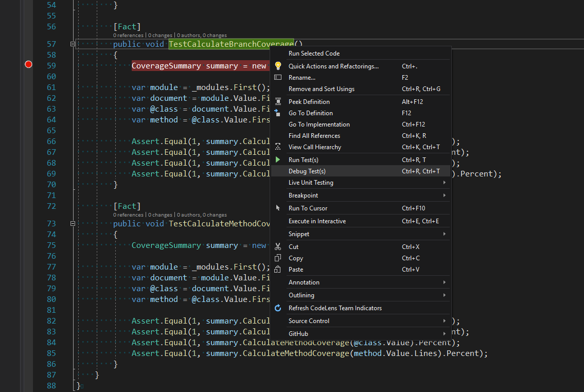Collapse the TestCalculateBranchCoverage method outline
This screenshot has height=392, width=584.
click(73, 44)
